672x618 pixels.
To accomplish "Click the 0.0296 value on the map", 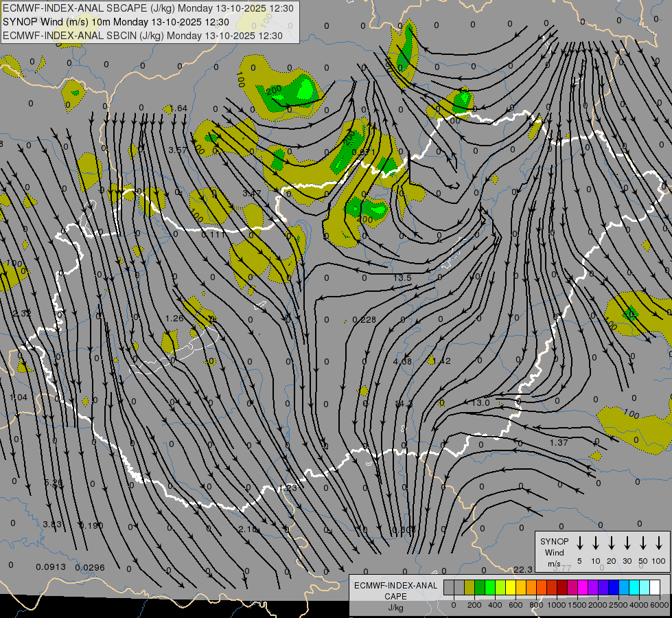I will [89, 567].
